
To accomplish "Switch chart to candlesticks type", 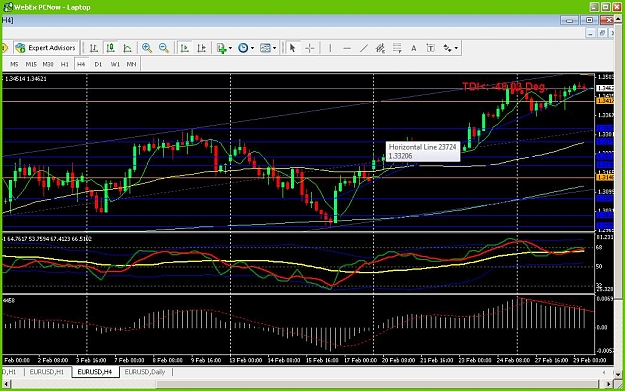I will point(110,48).
